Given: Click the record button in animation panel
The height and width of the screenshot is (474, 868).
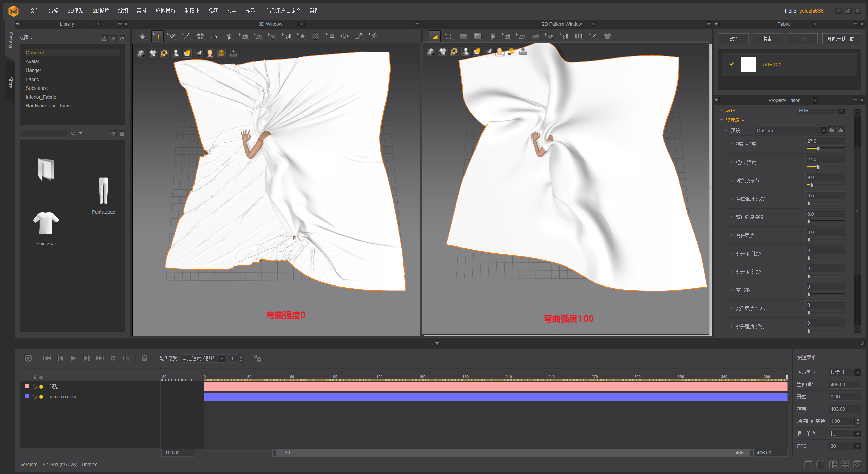Looking at the screenshot, I should click(x=28, y=358).
